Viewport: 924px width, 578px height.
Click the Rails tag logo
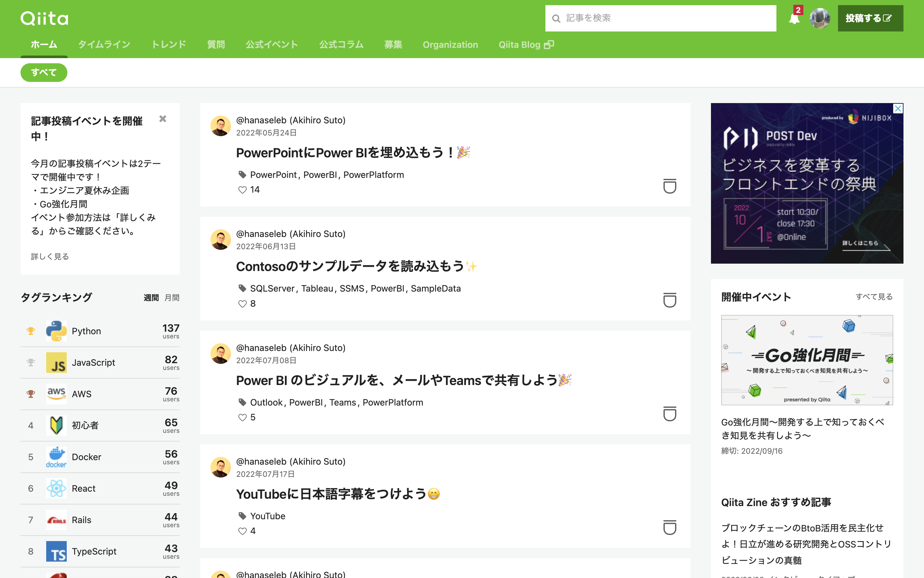click(56, 520)
